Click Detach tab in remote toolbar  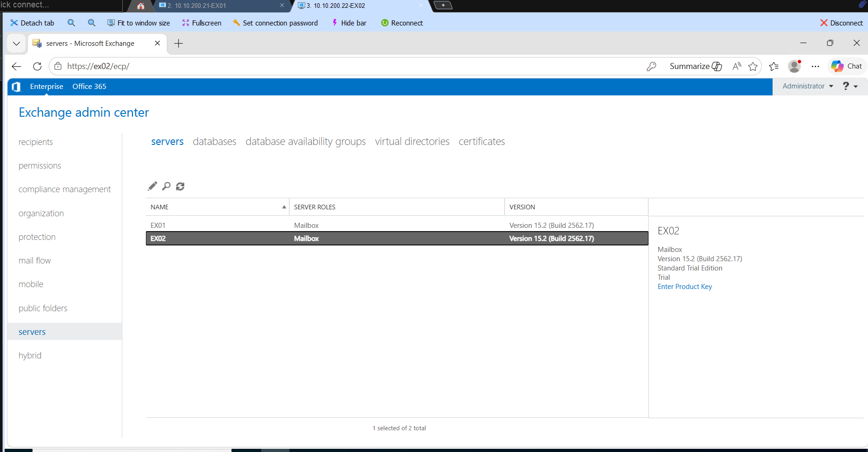[x=32, y=23]
